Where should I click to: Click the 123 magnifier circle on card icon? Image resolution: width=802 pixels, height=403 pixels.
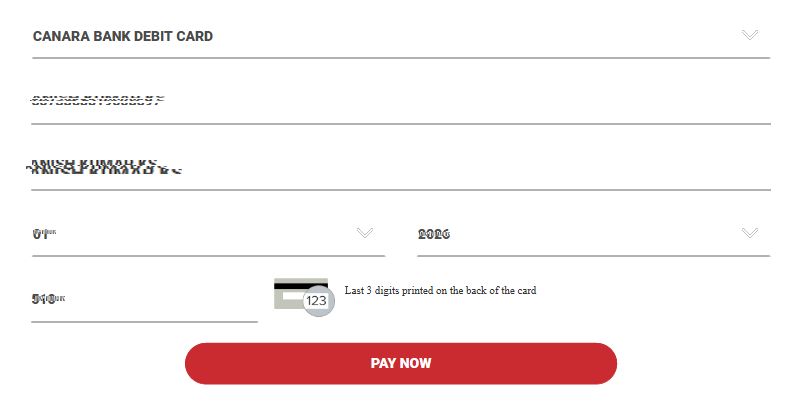317,300
